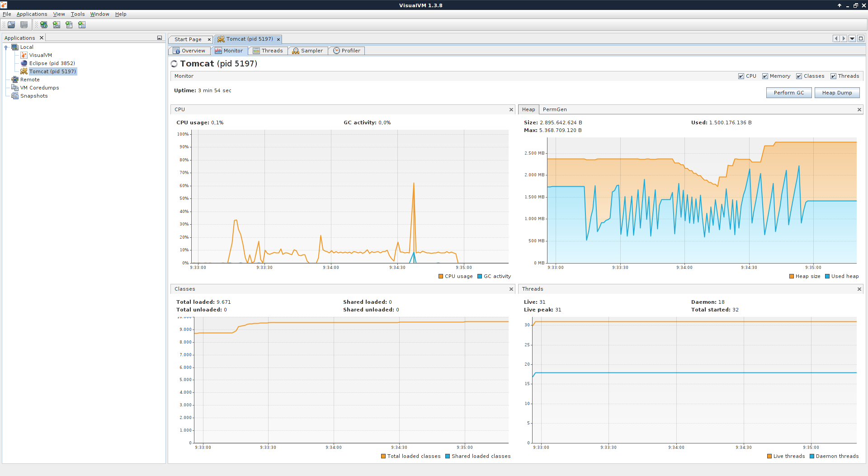
Task: Open the document list dropdown arrow
Action: coord(852,39)
